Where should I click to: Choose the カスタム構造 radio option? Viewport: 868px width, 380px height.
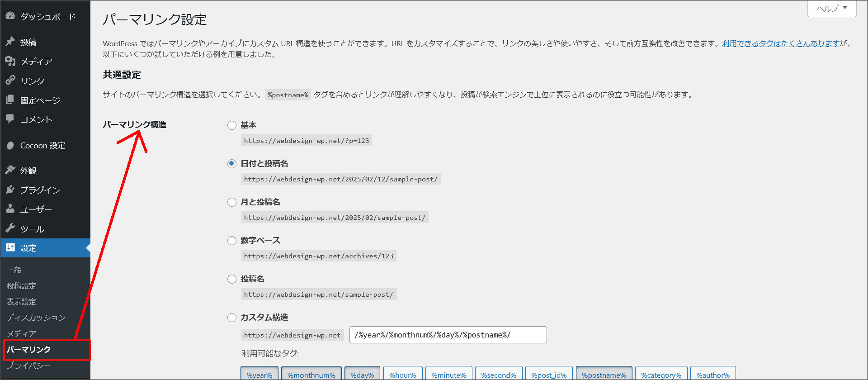click(232, 318)
